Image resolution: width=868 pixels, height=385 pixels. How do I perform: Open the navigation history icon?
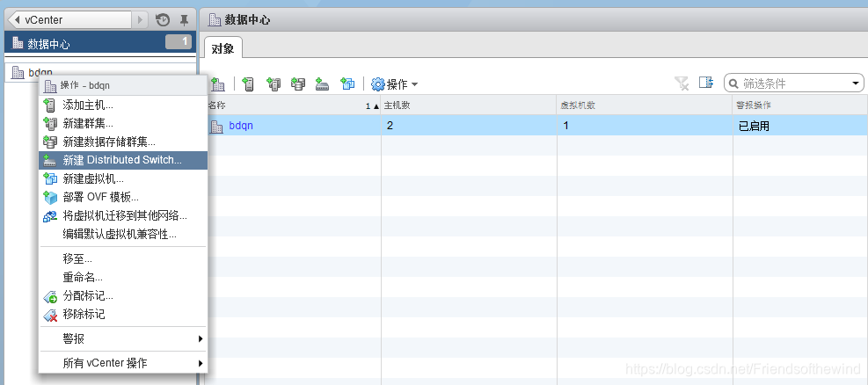pos(163,20)
